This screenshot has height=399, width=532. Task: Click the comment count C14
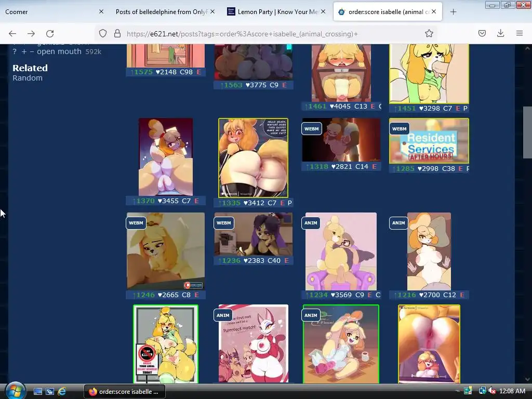click(362, 167)
